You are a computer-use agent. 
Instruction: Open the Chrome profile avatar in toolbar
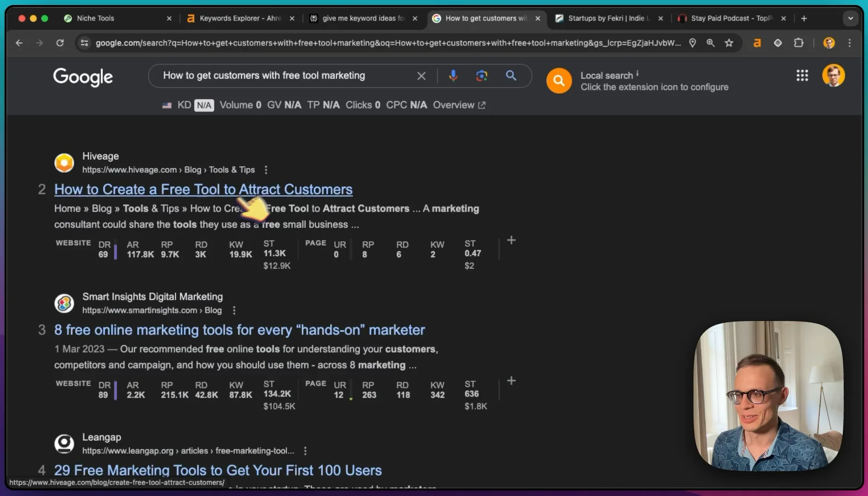pos(829,43)
